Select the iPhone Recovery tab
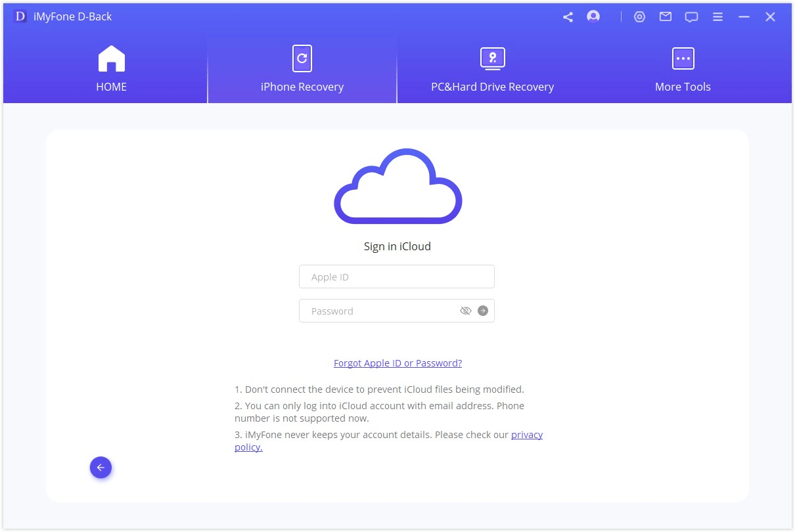The width and height of the screenshot is (795, 532). [x=302, y=70]
